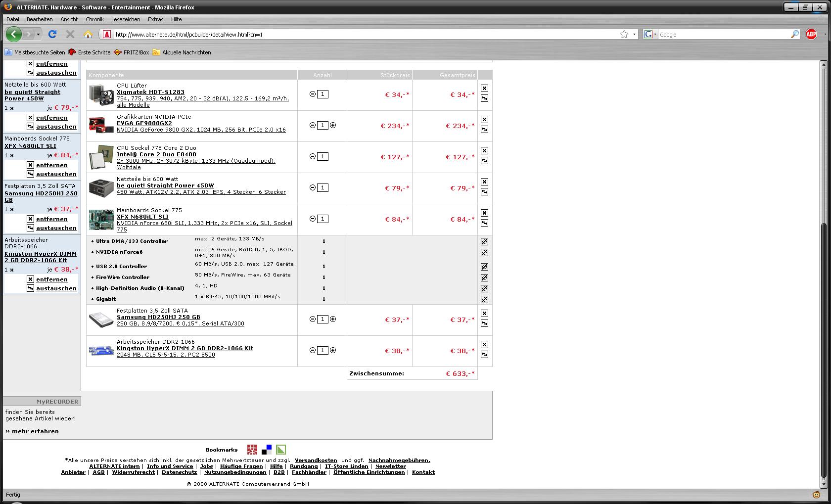Increase quantity of Kingston HyperX DIMM kit
Viewport: 831px width, 504px height.
pos(333,350)
